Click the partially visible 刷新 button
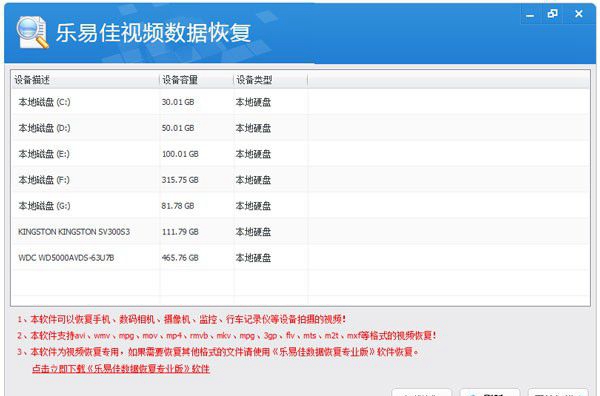 click(490, 393)
